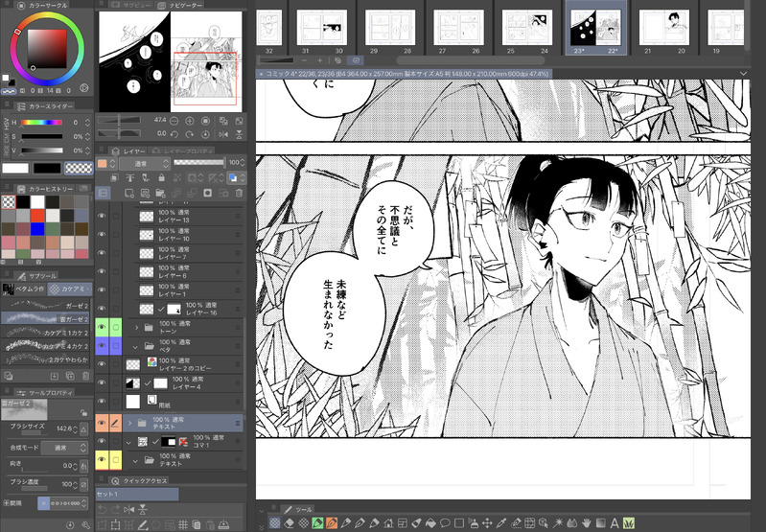Rotate canvas right in Navigator
This screenshot has height=532, width=766.
[190, 134]
